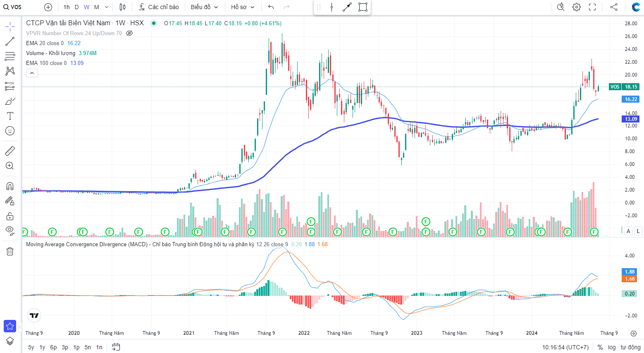Expand the timeframe interval dropdown
Image resolution: width=644 pixels, height=353 pixels.
[107, 7]
